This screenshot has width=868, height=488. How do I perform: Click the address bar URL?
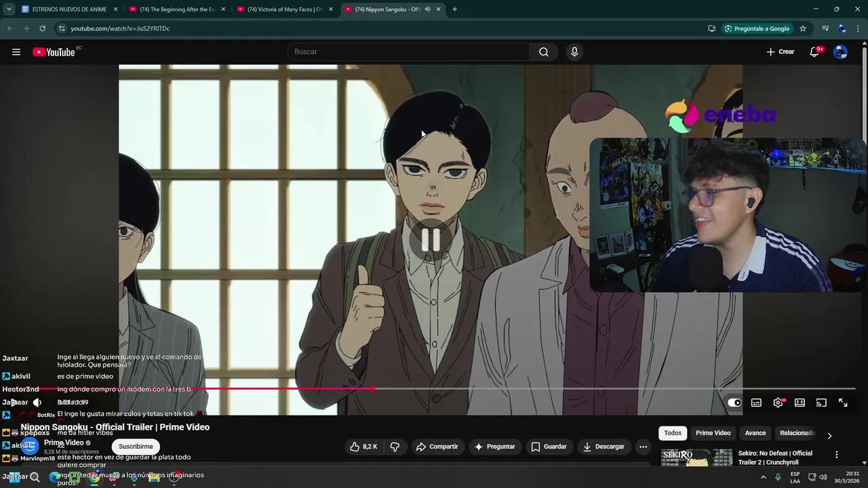coord(120,28)
